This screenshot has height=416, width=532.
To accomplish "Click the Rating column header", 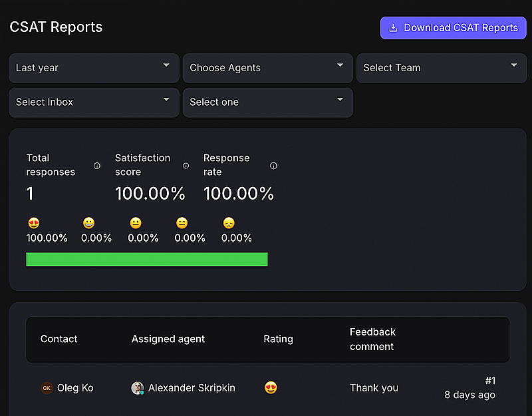I will coord(278,339).
